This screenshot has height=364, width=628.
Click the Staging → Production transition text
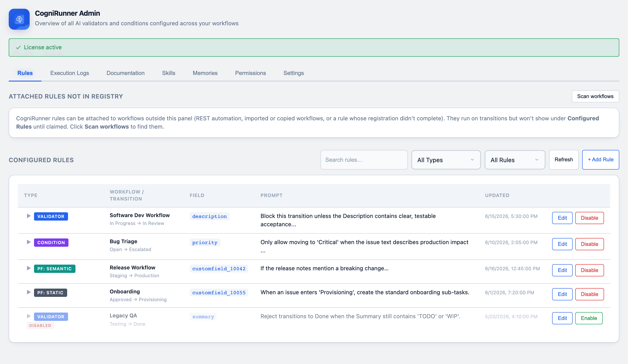coord(134,276)
